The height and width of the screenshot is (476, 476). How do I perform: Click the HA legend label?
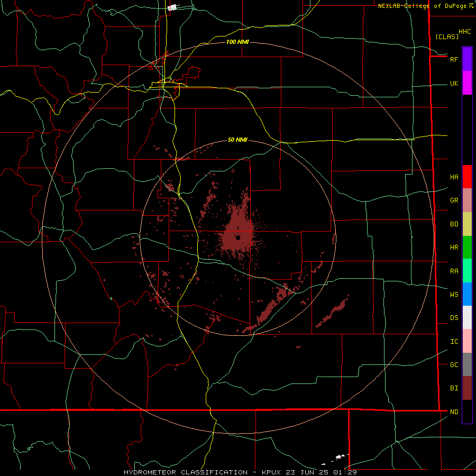(454, 177)
